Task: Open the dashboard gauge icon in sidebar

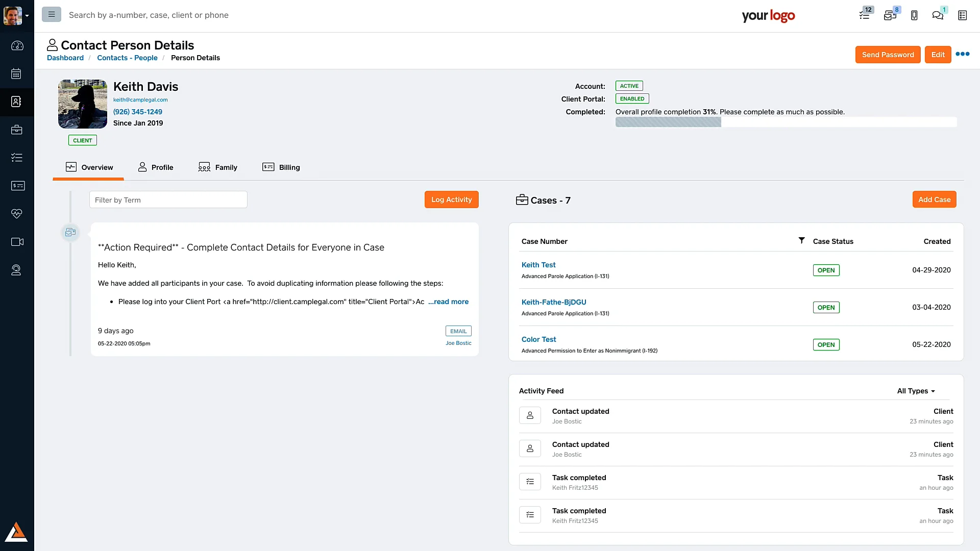Action: (17, 46)
